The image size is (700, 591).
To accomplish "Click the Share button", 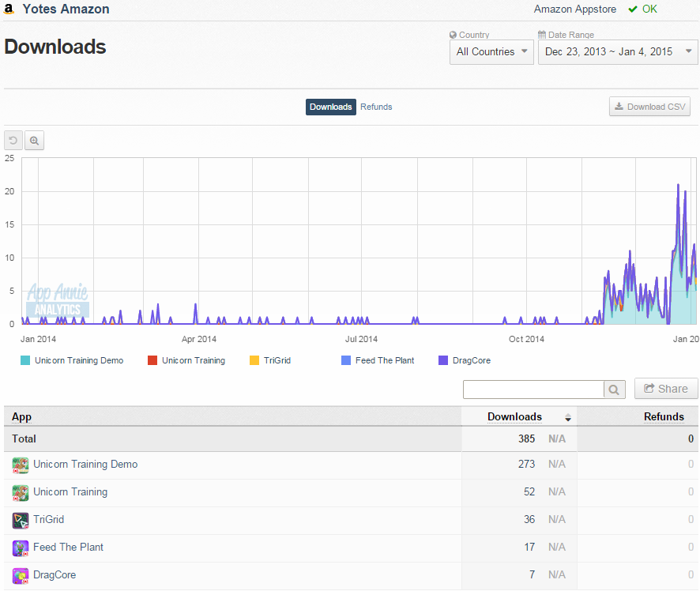I will click(x=666, y=389).
